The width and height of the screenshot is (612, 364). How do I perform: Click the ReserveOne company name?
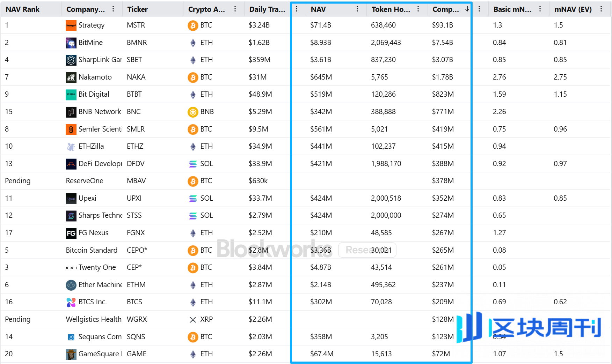(x=85, y=181)
